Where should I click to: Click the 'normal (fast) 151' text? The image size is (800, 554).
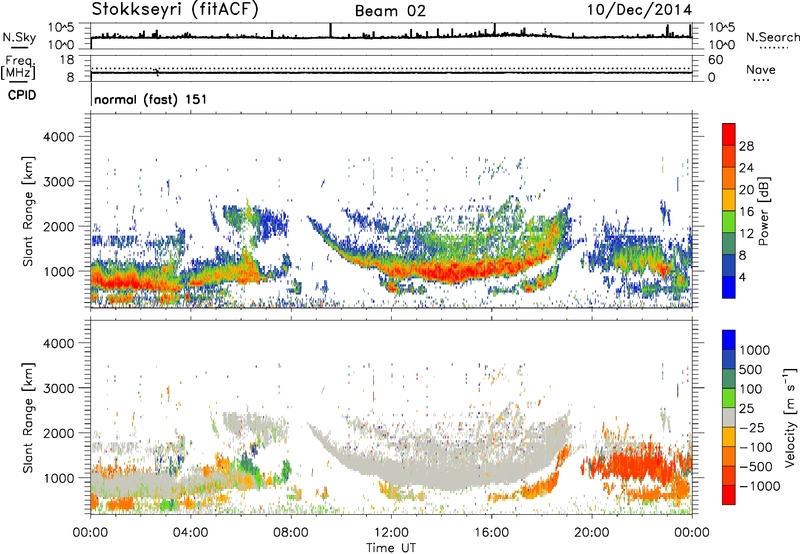click(151, 99)
